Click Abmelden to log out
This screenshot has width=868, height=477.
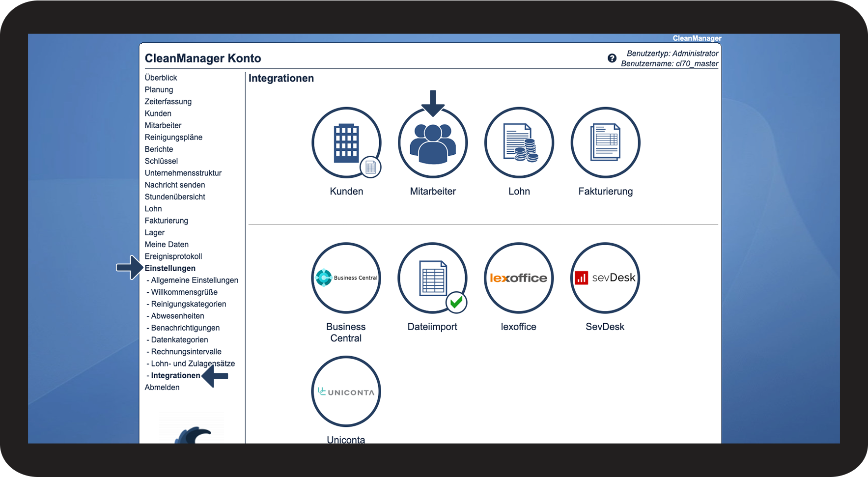(162, 388)
